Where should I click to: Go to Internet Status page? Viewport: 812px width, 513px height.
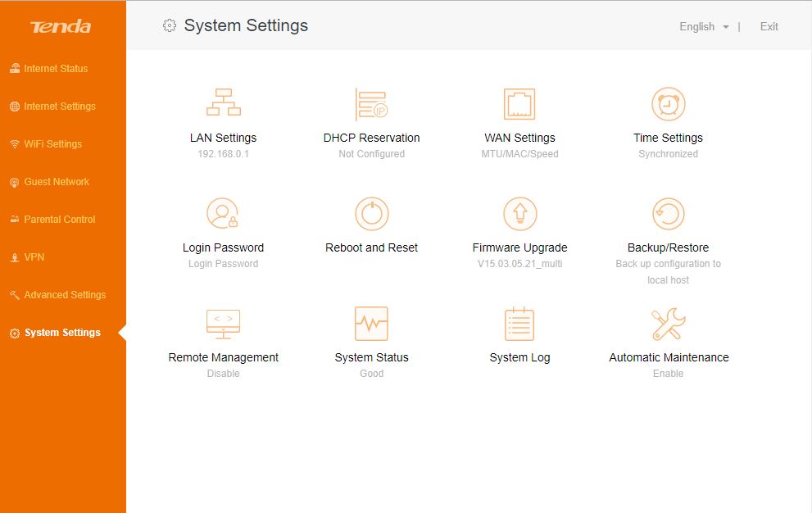click(56, 68)
